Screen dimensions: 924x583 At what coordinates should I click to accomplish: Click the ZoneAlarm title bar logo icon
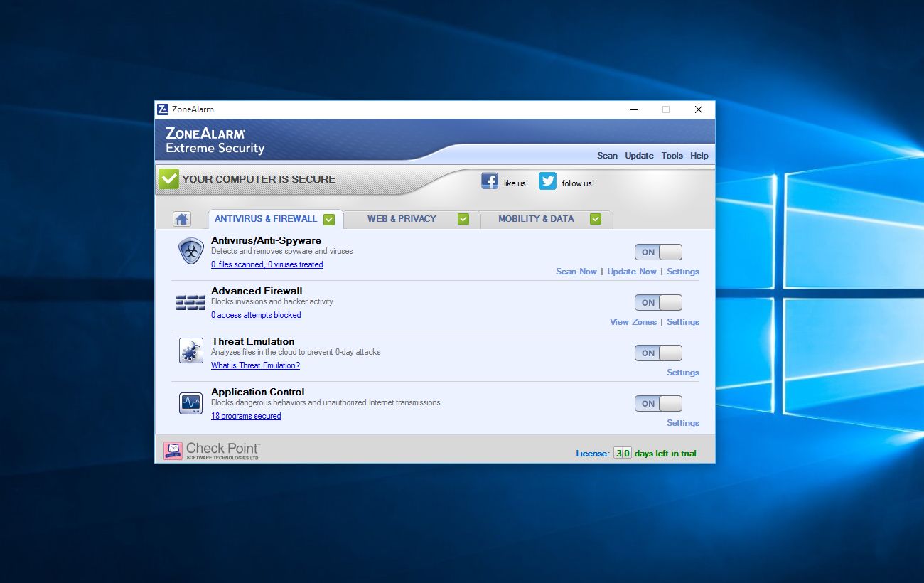click(x=163, y=109)
